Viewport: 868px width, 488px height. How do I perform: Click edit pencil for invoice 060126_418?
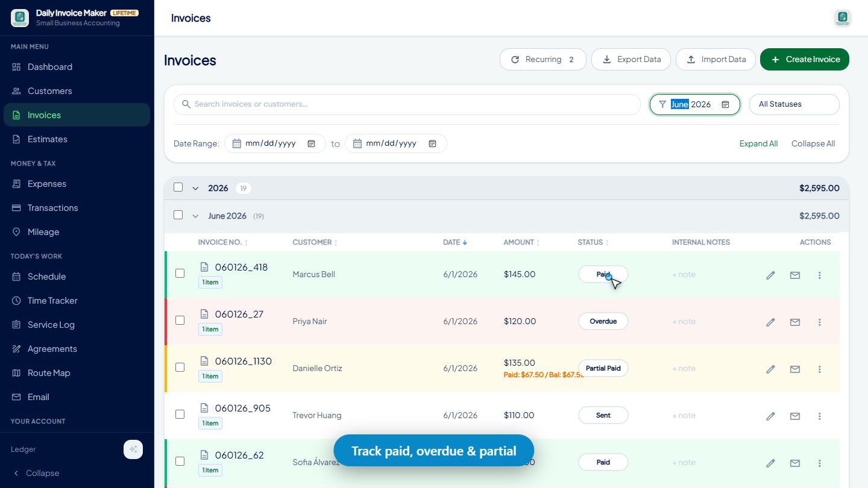pyautogui.click(x=770, y=275)
